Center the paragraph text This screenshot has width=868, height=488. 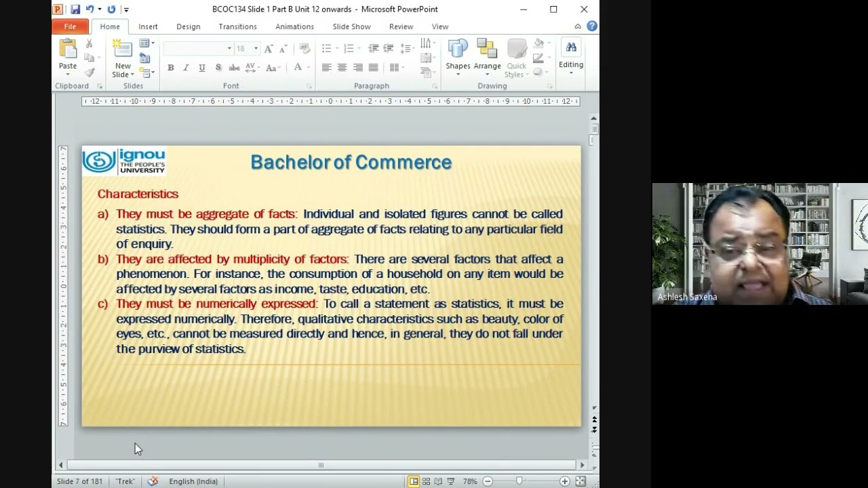[342, 68]
